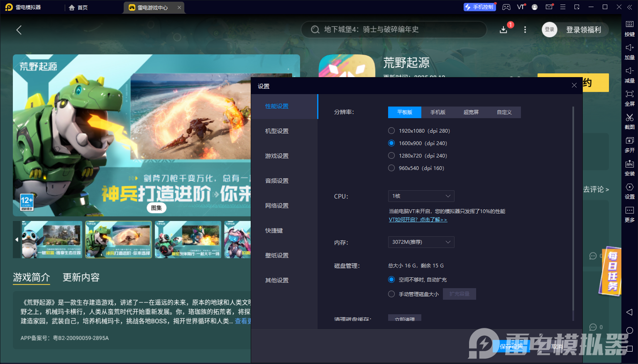This screenshot has height=364, width=638.
Task: Select the 1280x720 (dpi 240) resolution
Action: click(x=391, y=155)
